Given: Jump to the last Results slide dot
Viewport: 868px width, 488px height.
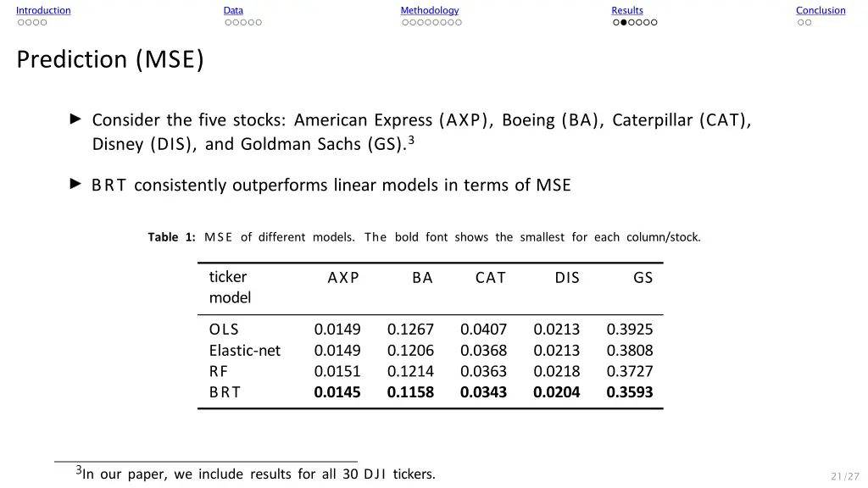Looking at the screenshot, I should (654, 23).
